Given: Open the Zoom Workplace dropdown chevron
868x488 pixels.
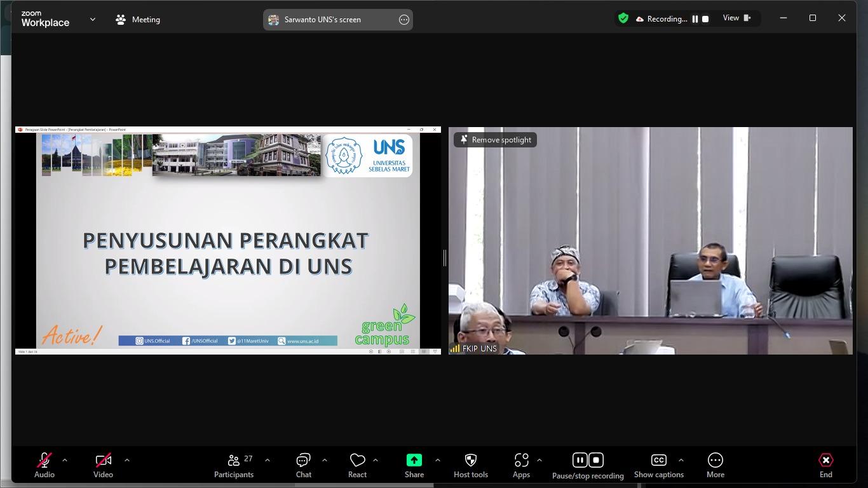Looking at the screenshot, I should [x=93, y=20].
